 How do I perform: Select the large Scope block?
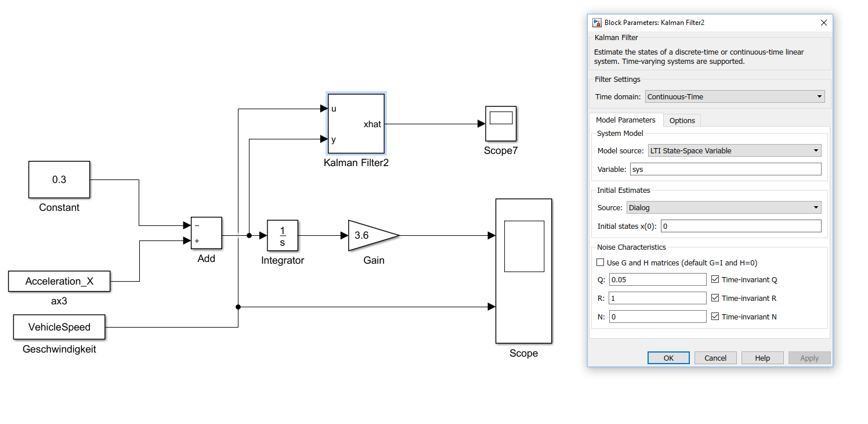coord(523,271)
